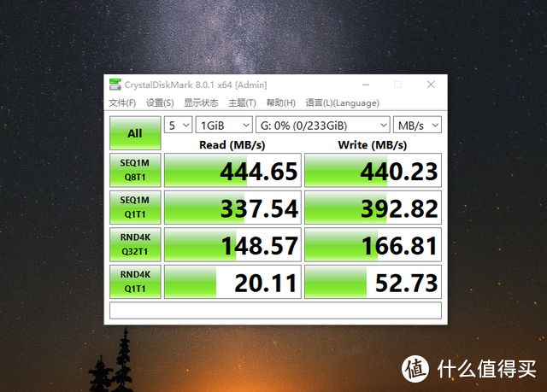The height and width of the screenshot is (392, 547).
Task: Start the SEQ1M Q8T1 test
Action: [x=135, y=170]
